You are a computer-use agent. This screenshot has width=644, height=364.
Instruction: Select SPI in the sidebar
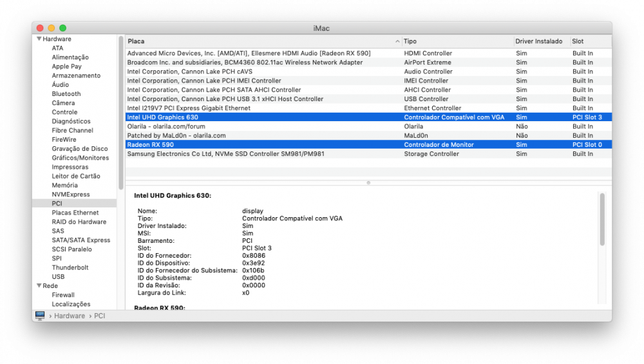(57, 258)
